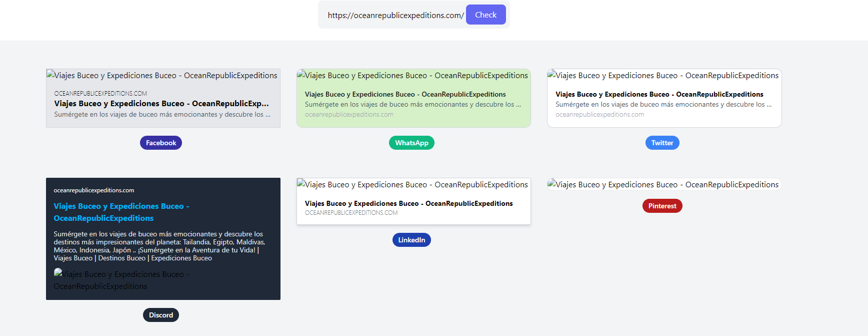Click the broken image in Facebook preview
This screenshot has height=336, width=868.
point(162,75)
